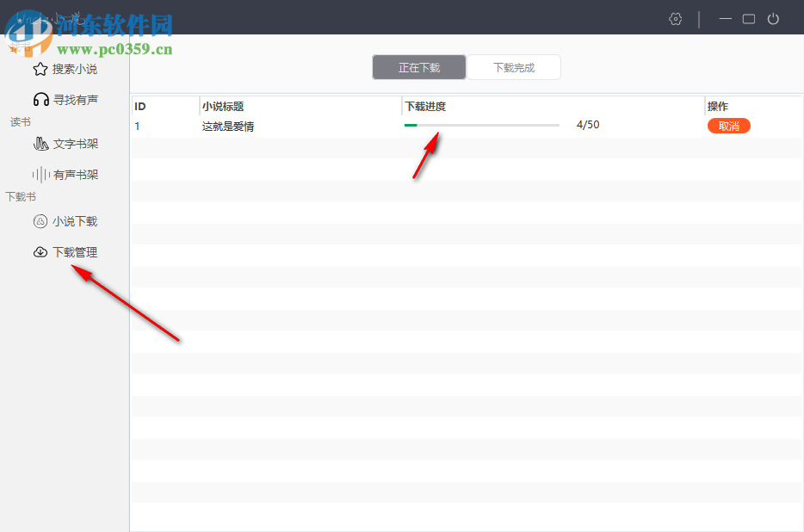Select the 有声书架 audiobook shelf icon
Image resolution: width=804 pixels, height=532 pixels.
point(41,175)
